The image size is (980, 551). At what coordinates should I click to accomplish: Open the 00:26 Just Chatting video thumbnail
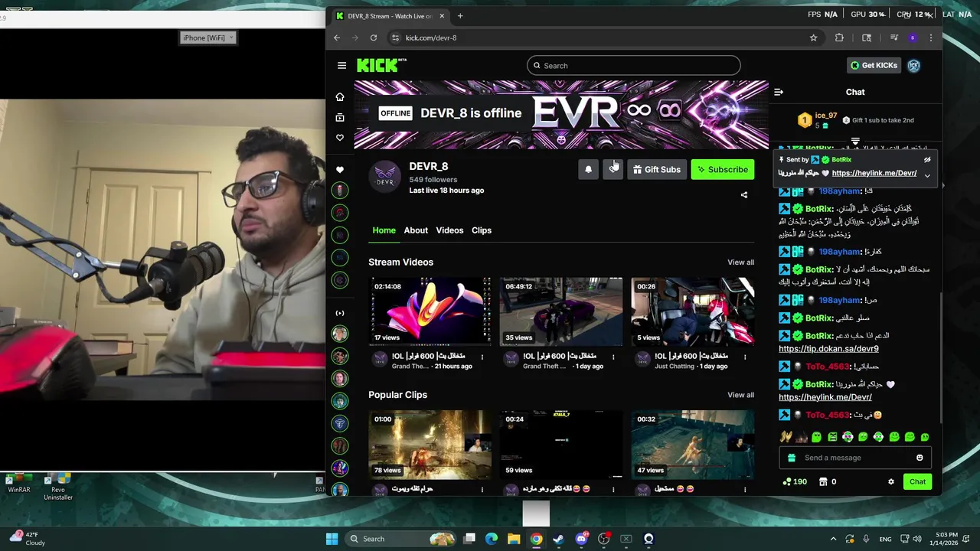[693, 311]
